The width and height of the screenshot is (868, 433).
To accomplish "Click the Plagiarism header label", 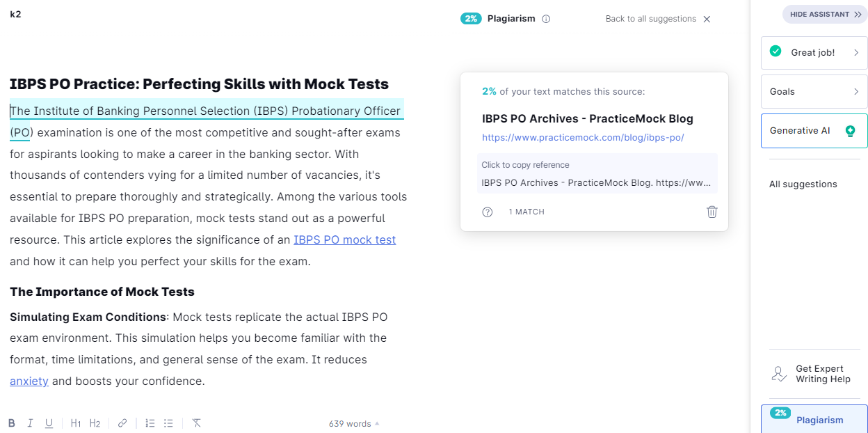I will click(x=511, y=19).
